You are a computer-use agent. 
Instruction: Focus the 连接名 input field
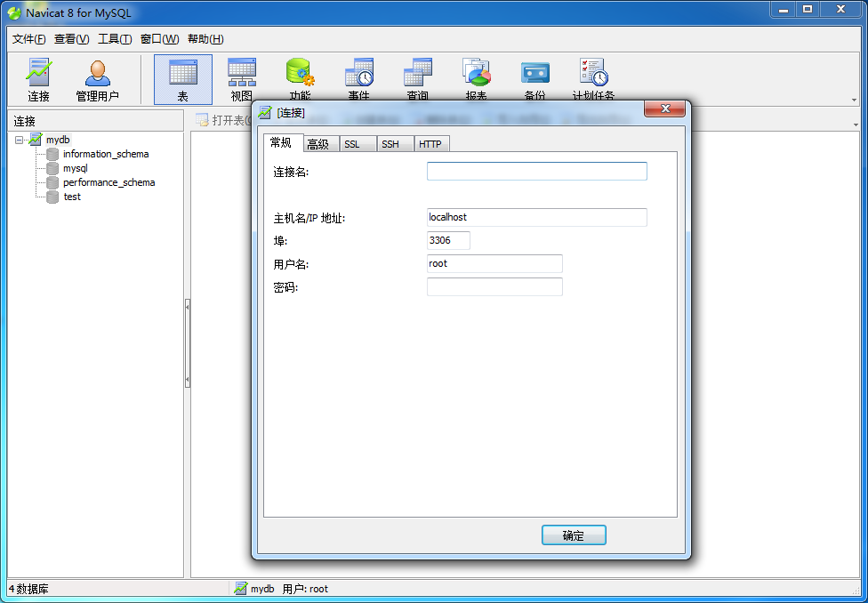(536, 171)
